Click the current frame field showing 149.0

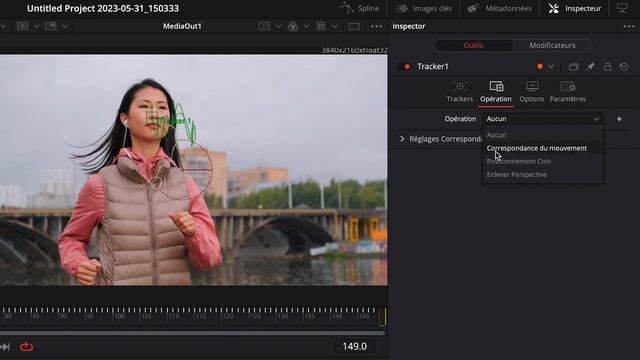tap(355, 347)
